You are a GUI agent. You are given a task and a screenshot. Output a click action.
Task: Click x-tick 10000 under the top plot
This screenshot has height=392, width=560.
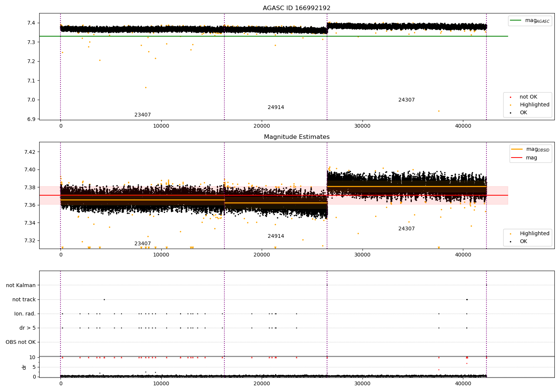click(x=161, y=126)
